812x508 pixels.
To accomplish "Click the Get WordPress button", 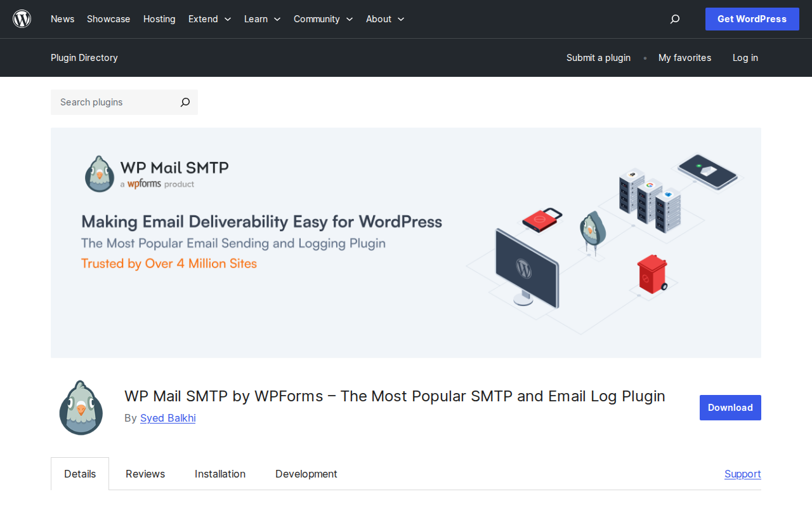I will point(752,19).
